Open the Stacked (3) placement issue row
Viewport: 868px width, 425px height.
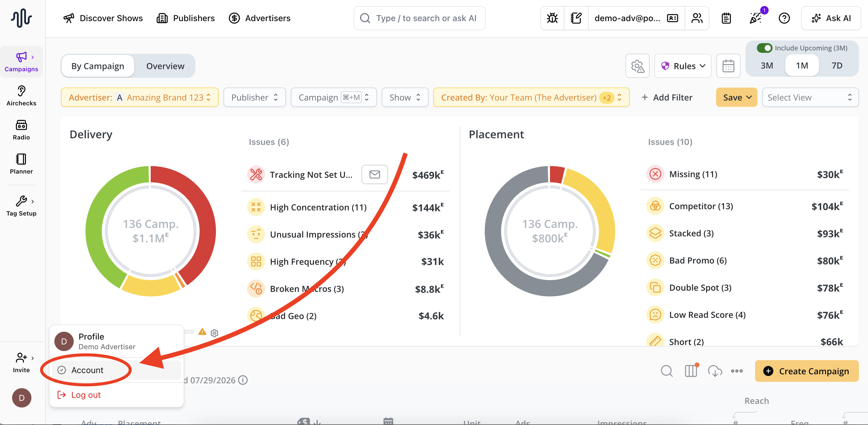tap(745, 233)
